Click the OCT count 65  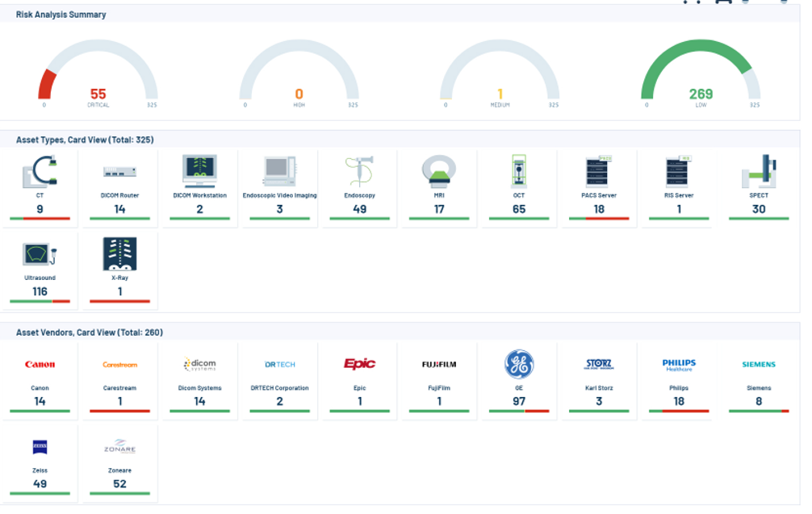click(519, 209)
